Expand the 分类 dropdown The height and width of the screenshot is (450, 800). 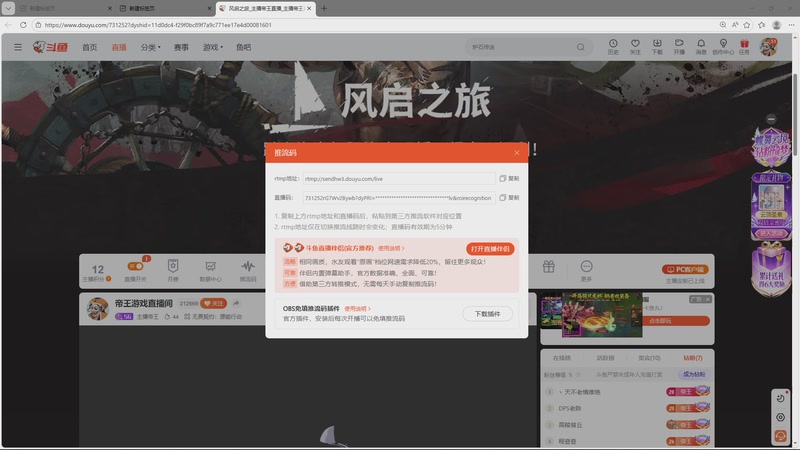click(x=150, y=47)
